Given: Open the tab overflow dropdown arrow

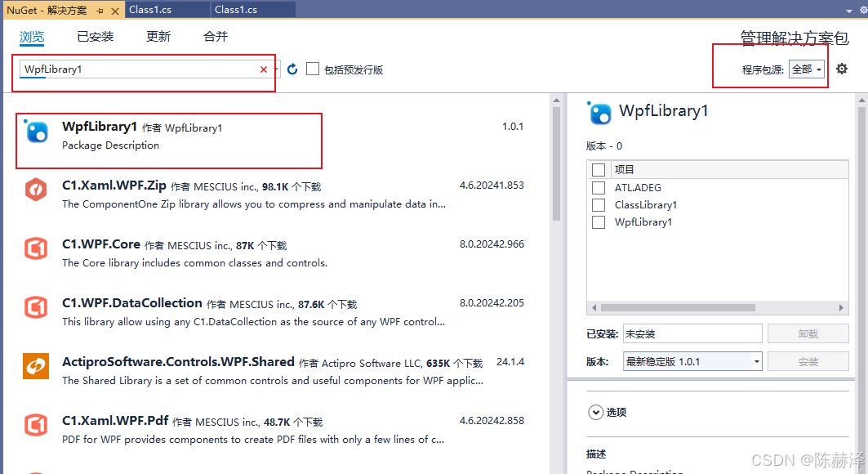Looking at the screenshot, I should pyautogui.click(x=849, y=11).
